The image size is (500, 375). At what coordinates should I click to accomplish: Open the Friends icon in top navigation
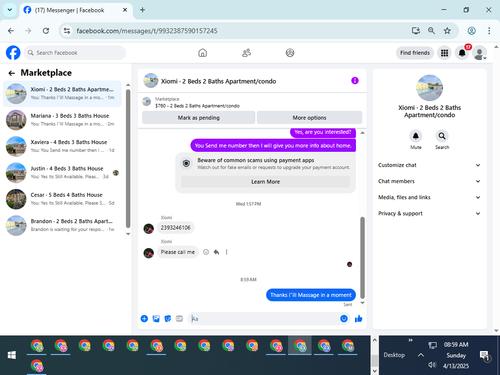(x=246, y=53)
